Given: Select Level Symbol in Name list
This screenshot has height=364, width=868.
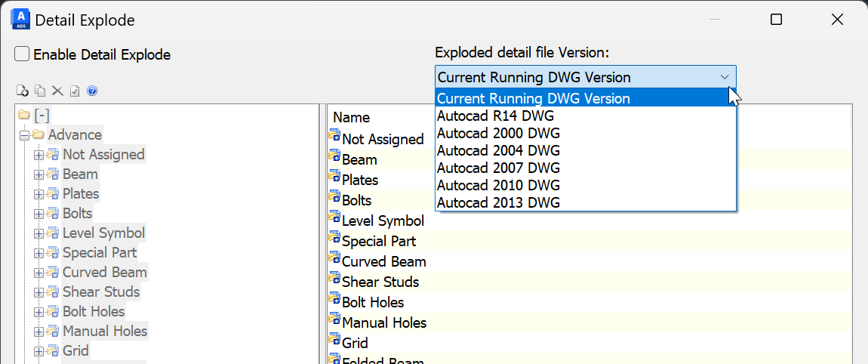Looking at the screenshot, I should coord(383,221).
